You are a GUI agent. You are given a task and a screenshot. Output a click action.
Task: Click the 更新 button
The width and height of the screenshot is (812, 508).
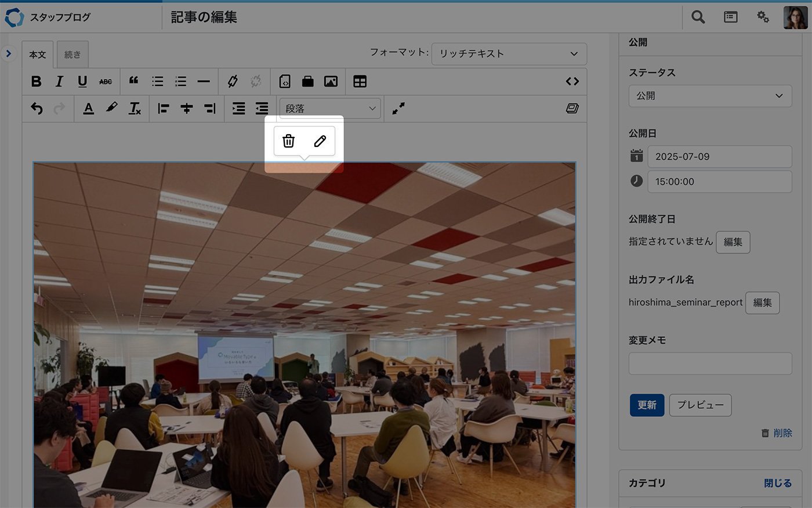coord(647,405)
